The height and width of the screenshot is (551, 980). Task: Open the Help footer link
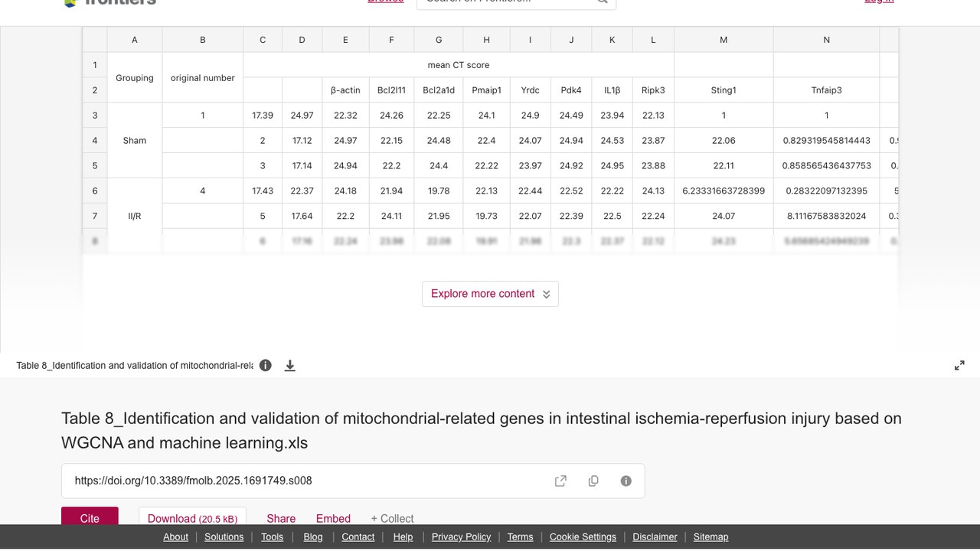click(403, 537)
